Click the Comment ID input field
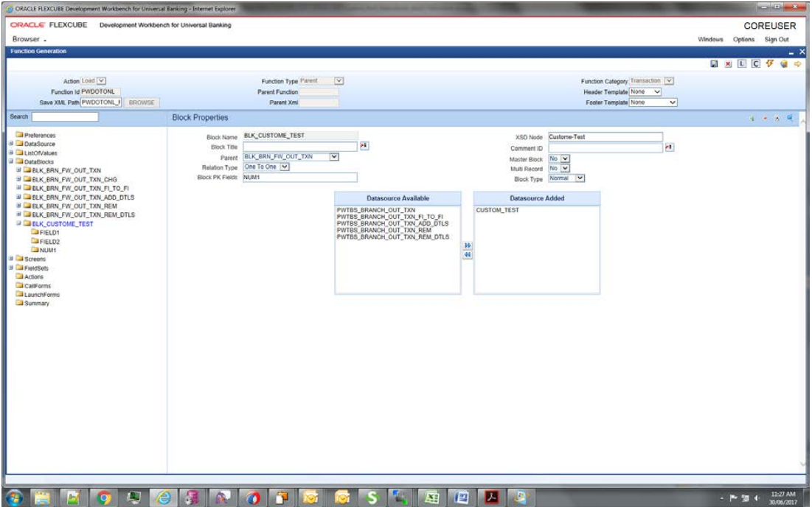 pos(605,148)
